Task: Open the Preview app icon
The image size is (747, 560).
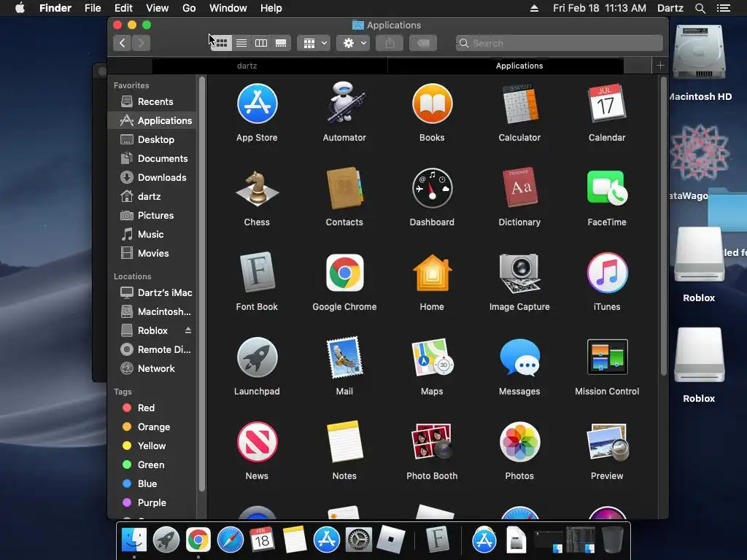Action: [x=607, y=442]
